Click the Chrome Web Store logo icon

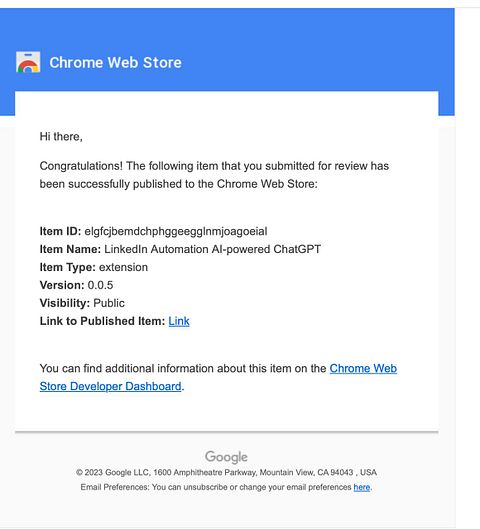(x=28, y=62)
